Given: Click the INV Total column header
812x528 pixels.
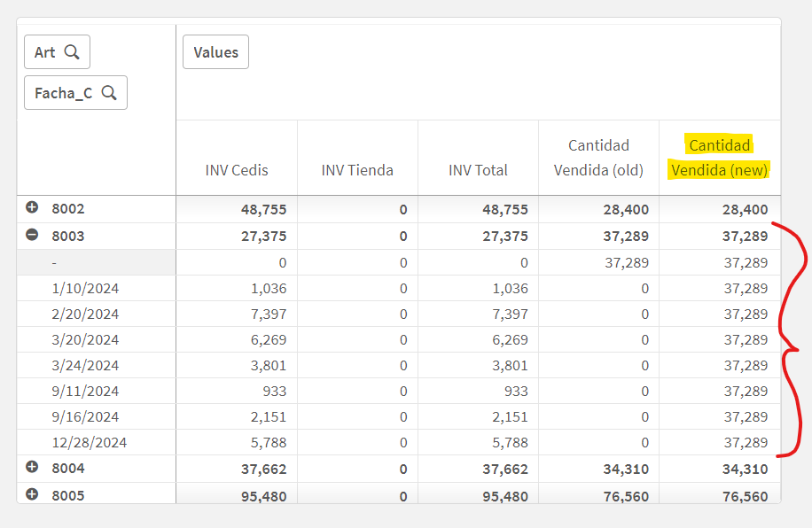Looking at the screenshot, I should point(478,170).
